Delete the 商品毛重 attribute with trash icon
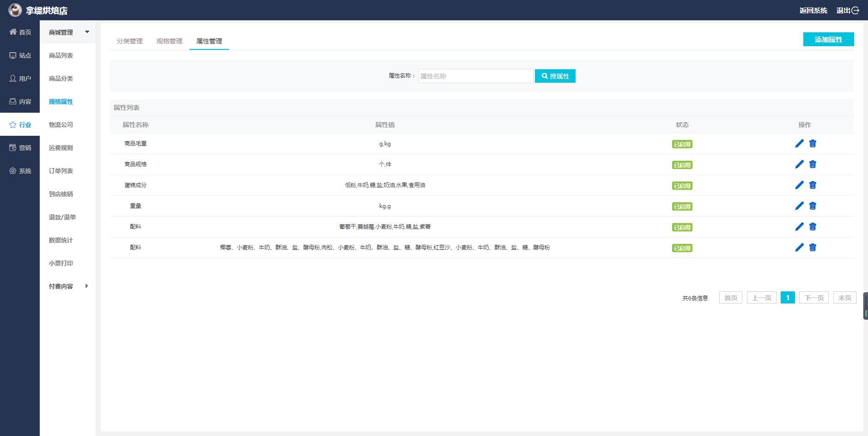 pyautogui.click(x=813, y=144)
